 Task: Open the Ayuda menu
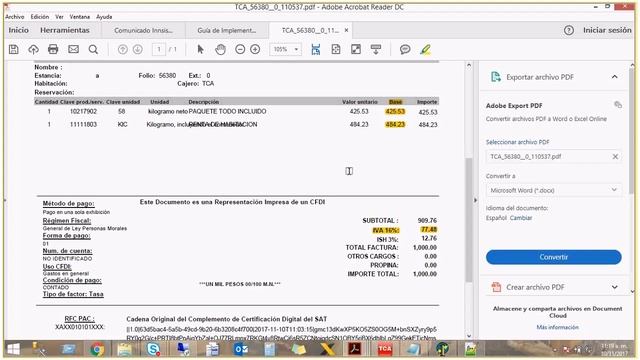(x=104, y=17)
